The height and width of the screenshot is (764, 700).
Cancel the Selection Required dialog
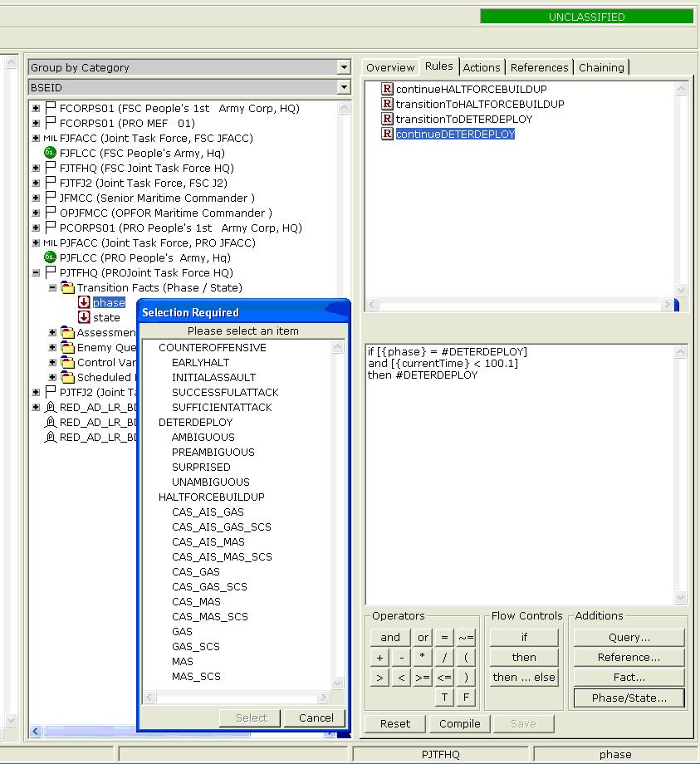click(x=315, y=718)
